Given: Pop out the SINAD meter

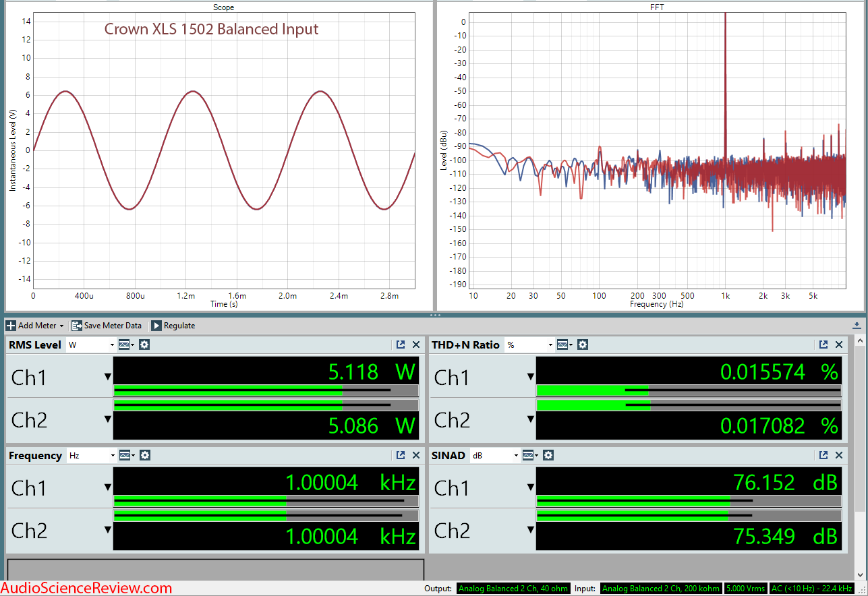Looking at the screenshot, I should tap(823, 455).
